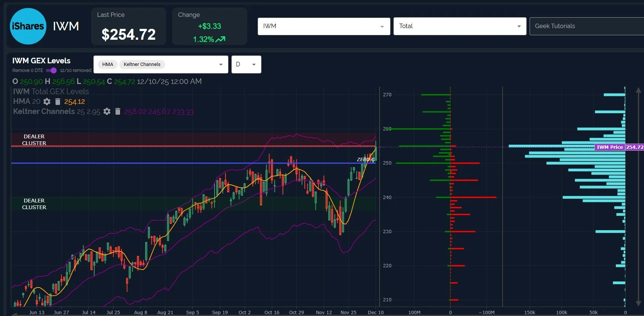The image size is (644, 316).
Task: Click the IWM GEX Levels title
Action: click(x=41, y=61)
